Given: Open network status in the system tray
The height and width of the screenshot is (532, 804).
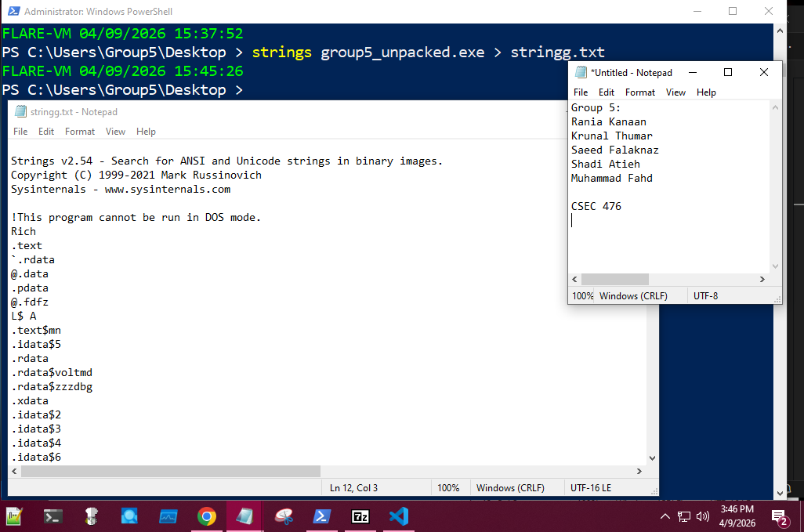Looking at the screenshot, I should [684, 516].
